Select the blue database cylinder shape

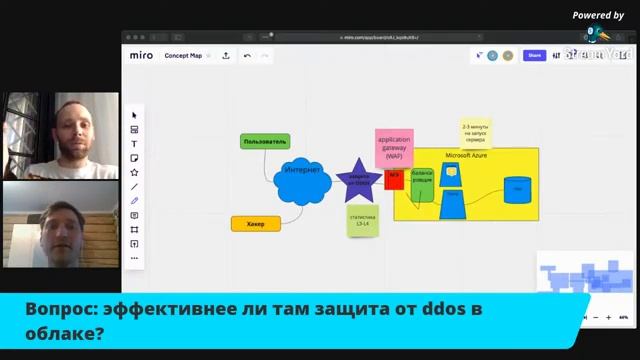point(518,190)
